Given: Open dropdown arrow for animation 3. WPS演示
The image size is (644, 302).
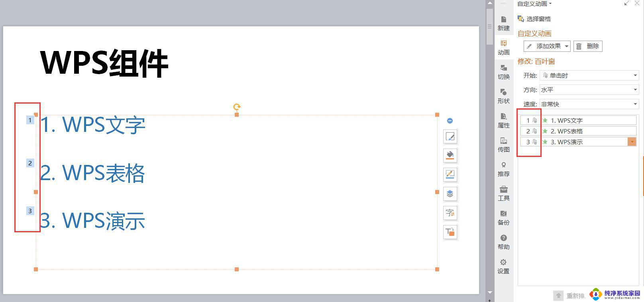Looking at the screenshot, I should 632,142.
